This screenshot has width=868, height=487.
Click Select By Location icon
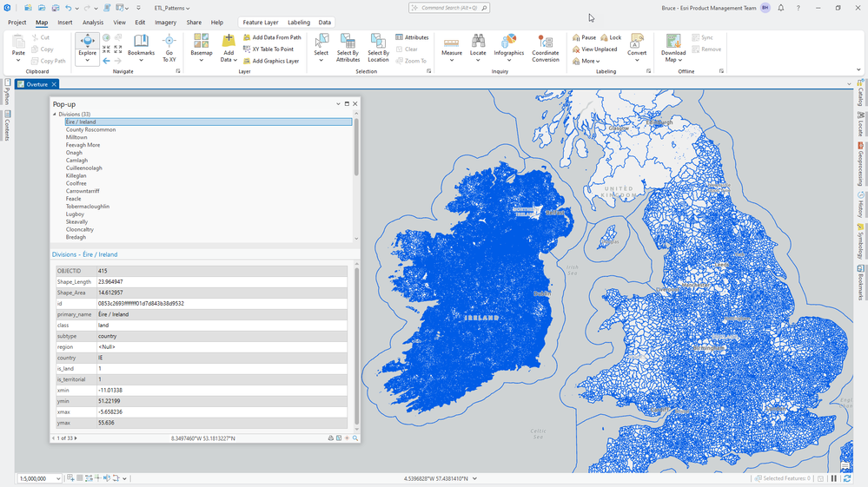[x=378, y=46]
